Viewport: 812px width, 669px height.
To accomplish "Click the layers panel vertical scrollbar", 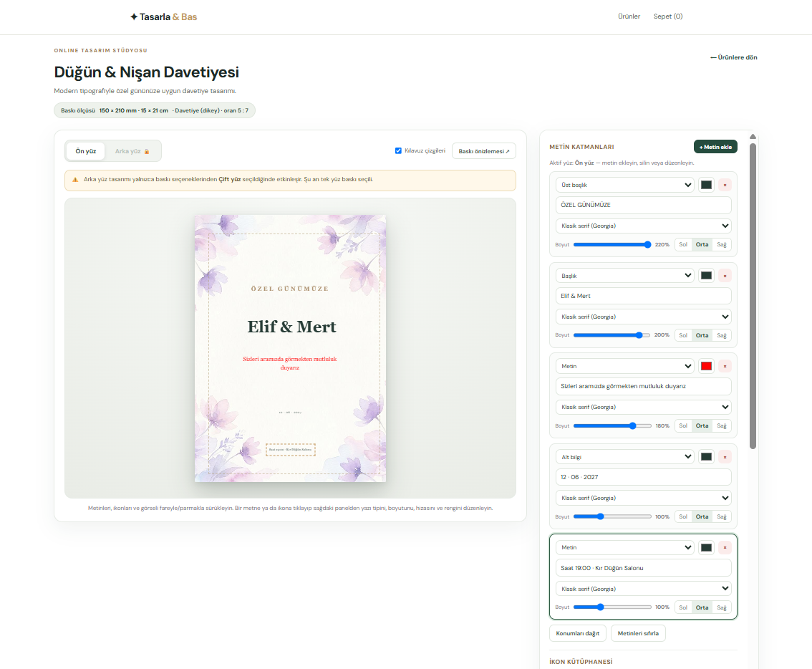I will 753,295.
